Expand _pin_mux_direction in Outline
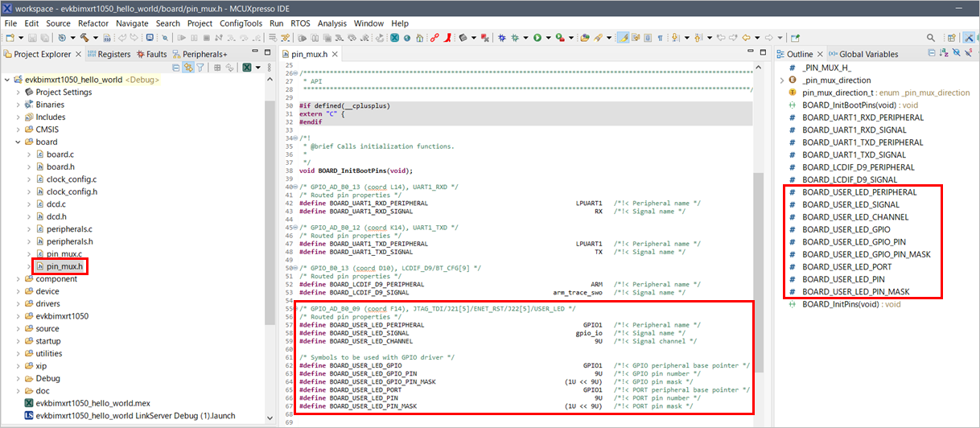 pyautogui.click(x=781, y=80)
